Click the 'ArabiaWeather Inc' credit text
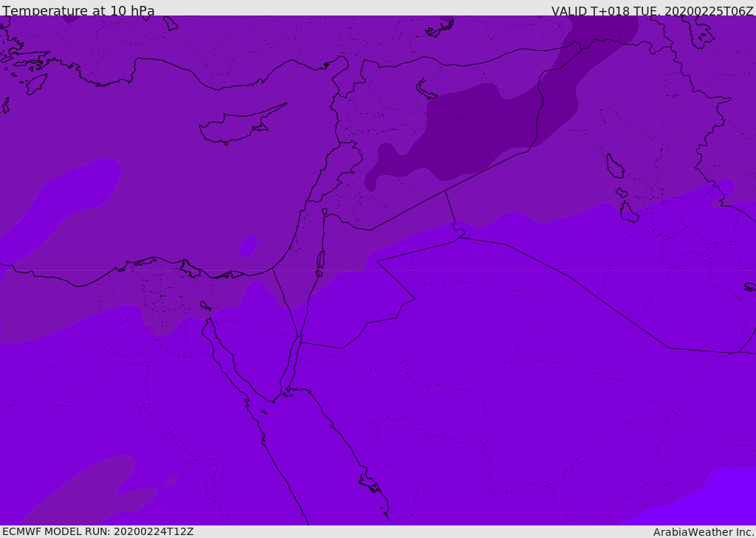Viewport: 756px width, 538px height. (x=703, y=532)
